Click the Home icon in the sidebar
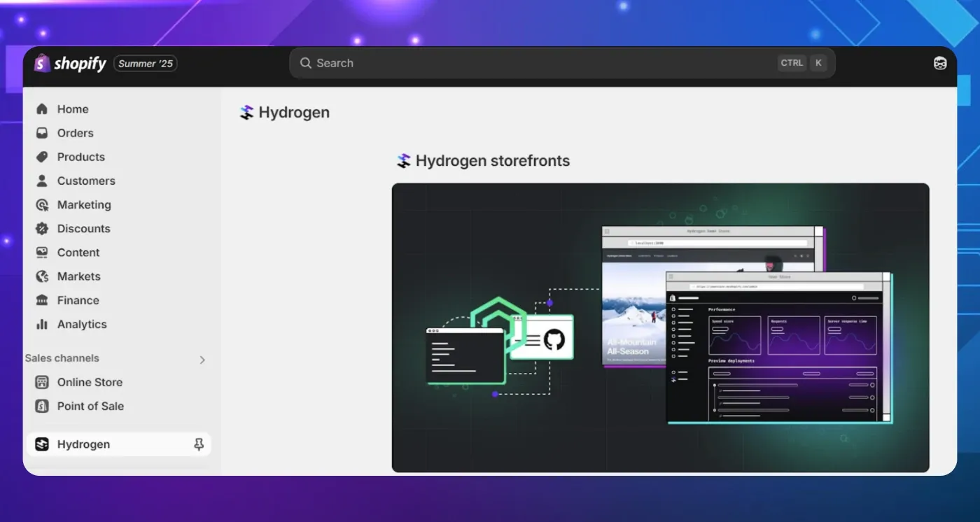Screen dimensions: 980x522 tap(43, 108)
